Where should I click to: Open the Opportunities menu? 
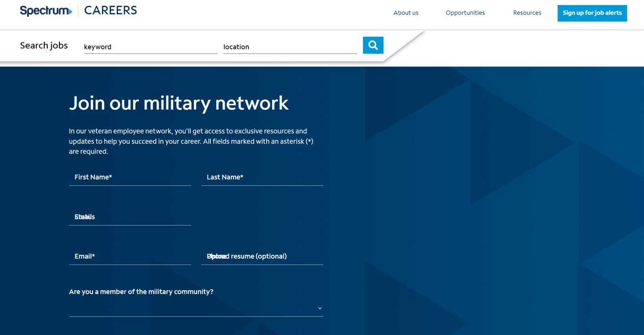tap(465, 13)
